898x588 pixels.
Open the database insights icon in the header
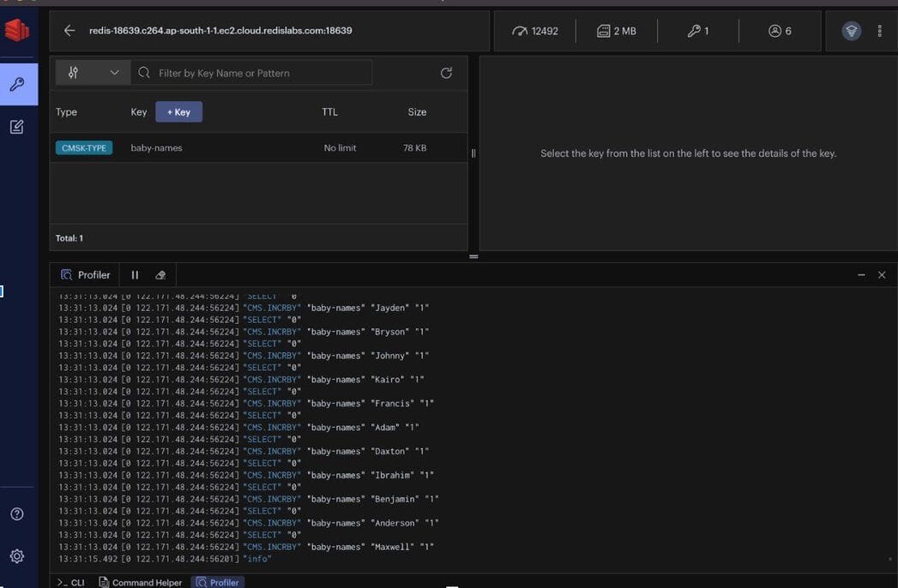click(x=851, y=30)
